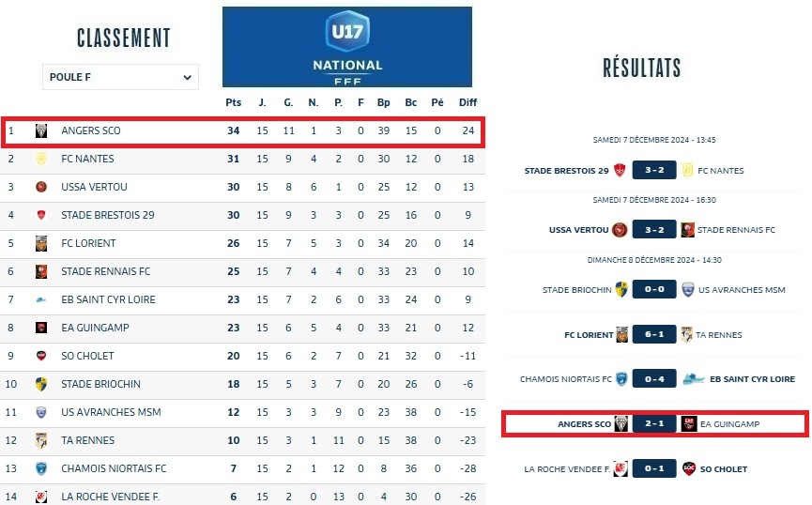Viewport: 812px width, 505px height.
Task: Open Stade Rennais FC standings row
Action: (105, 272)
